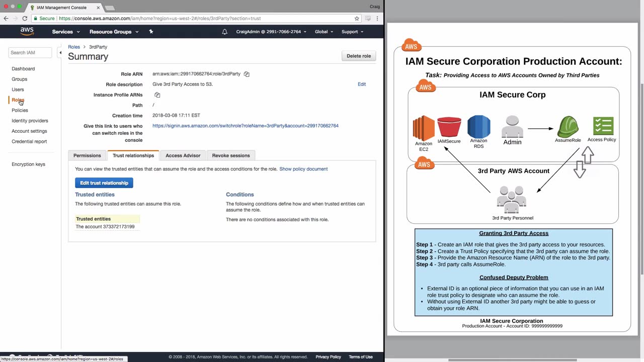The image size is (644, 362).
Task: Open the Access Advisor tab
Action: tap(183, 155)
